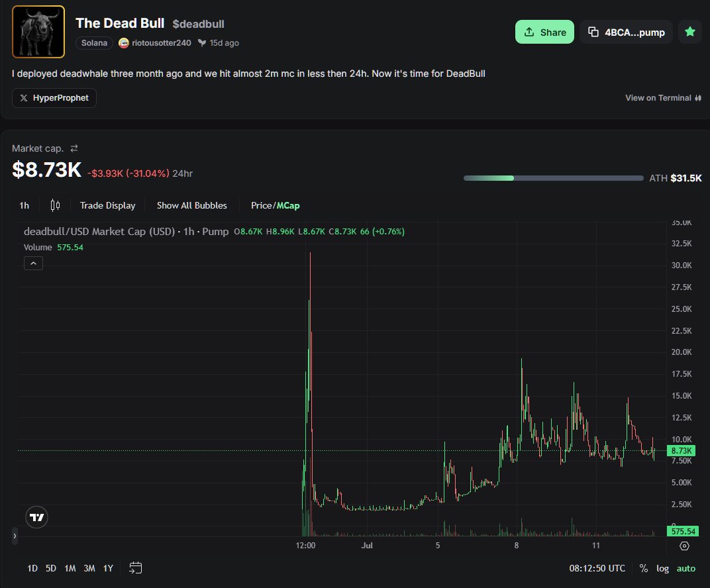
Task: Click the 12:00 time axis label
Action: (305, 546)
